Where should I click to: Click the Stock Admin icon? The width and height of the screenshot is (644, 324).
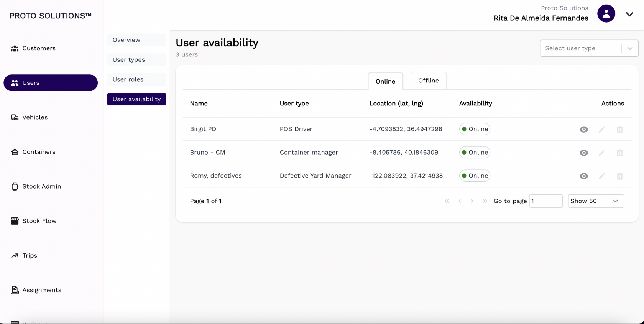(15, 186)
